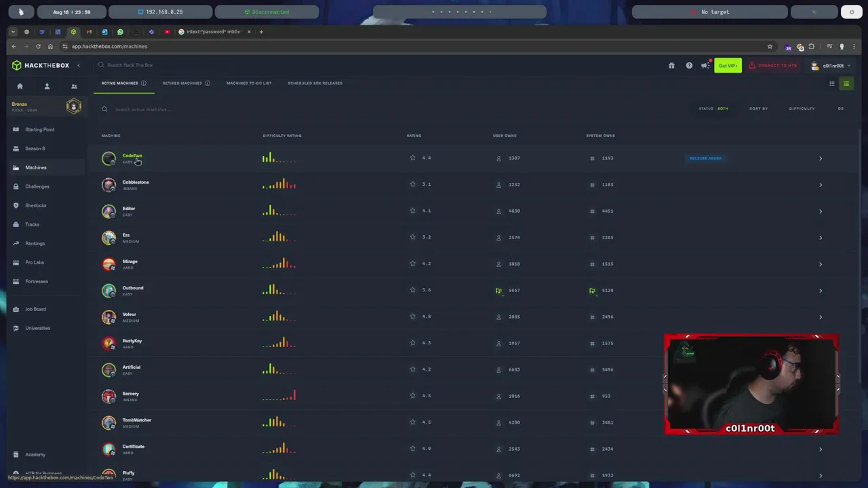Image resolution: width=868 pixels, height=488 pixels.
Task: Expand the Cobblestone row chevron
Action: [821, 185]
